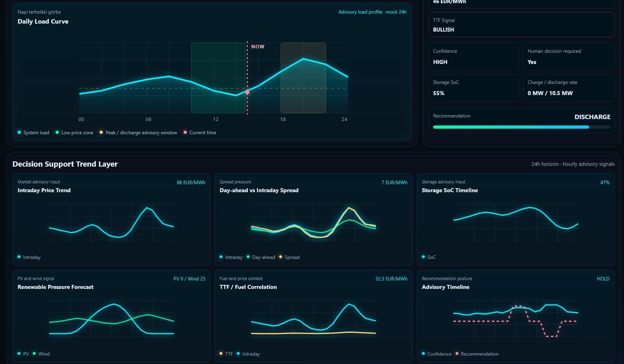Click the System load legend dot
The width and height of the screenshot is (624, 364).
19,132
